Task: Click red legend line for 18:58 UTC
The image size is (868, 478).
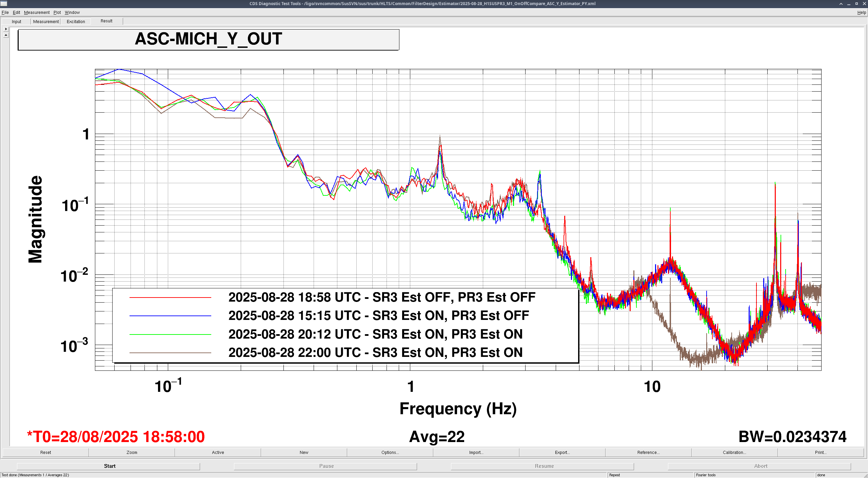Action: point(170,298)
